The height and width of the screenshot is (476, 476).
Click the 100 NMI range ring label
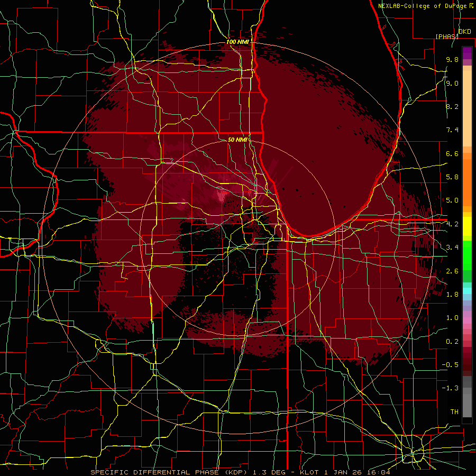pyautogui.click(x=237, y=42)
